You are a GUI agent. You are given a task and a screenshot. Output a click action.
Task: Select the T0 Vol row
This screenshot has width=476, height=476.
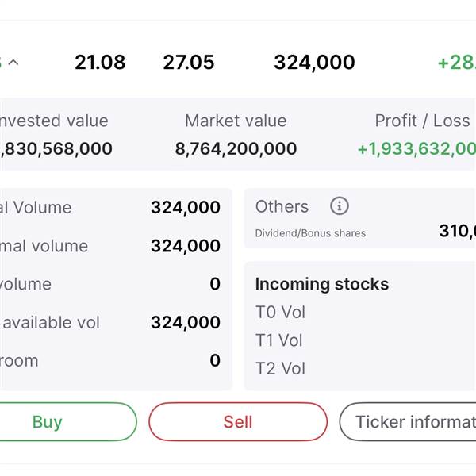coord(280,312)
